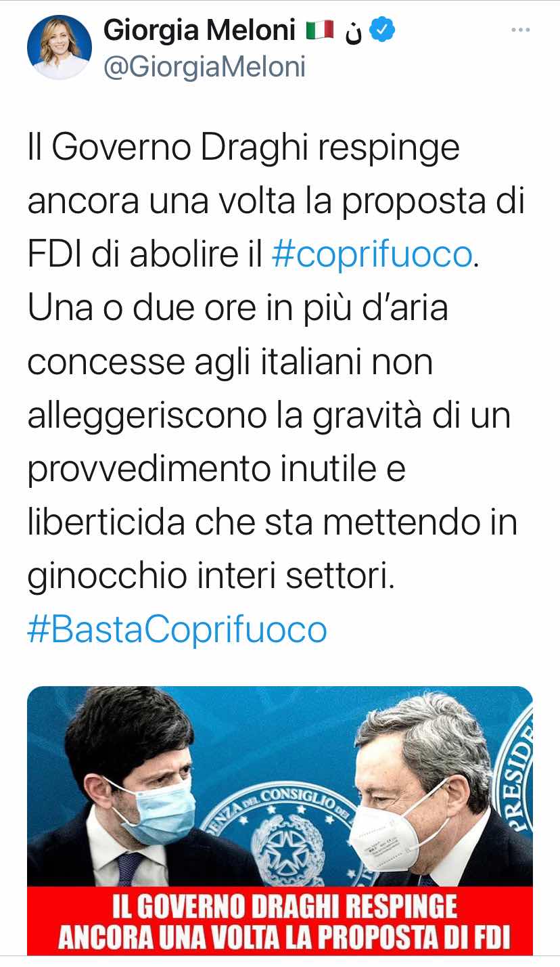Screen dimensions: 560x967
Task: Open the Giorgia Meloni display name
Action: (200, 30)
